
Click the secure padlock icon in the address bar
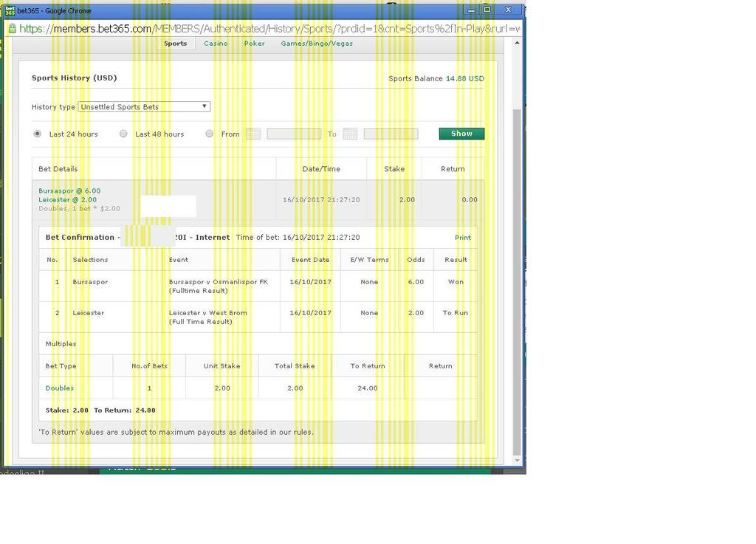[12, 29]
